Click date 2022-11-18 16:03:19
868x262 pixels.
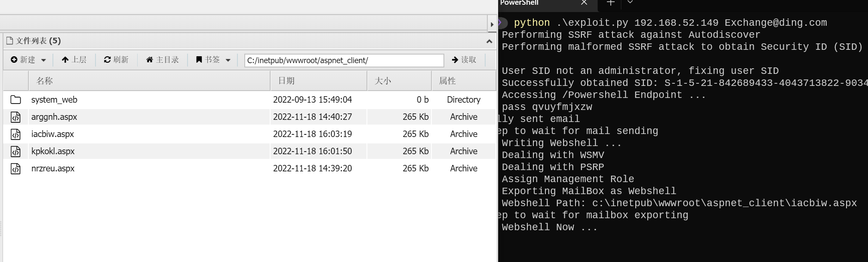coord(312,134)
